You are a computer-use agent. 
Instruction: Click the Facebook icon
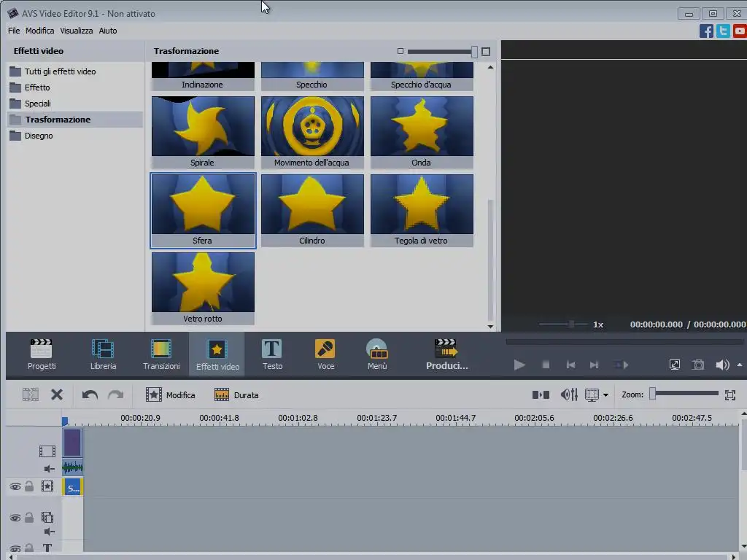(706, 31)
